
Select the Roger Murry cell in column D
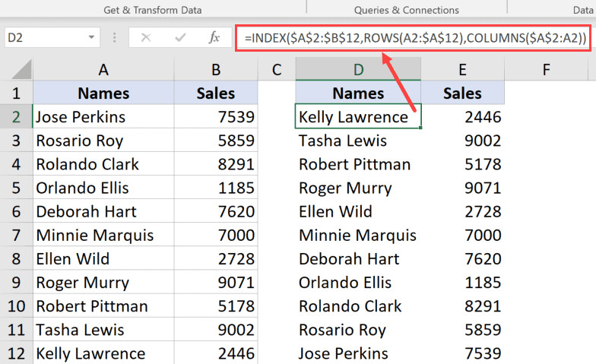[358, 188]
